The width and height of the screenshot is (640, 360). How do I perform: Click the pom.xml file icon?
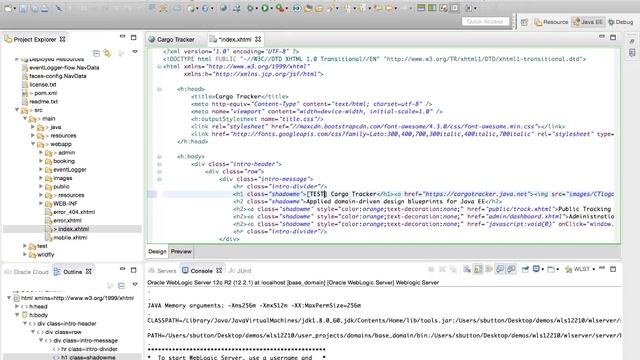pos(25,93)
